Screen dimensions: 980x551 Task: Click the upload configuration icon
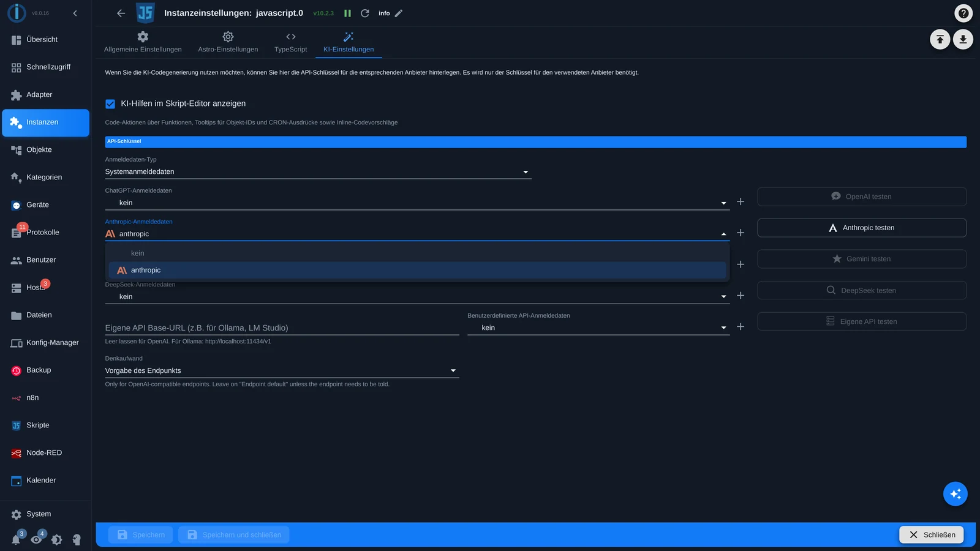point(940,39)
